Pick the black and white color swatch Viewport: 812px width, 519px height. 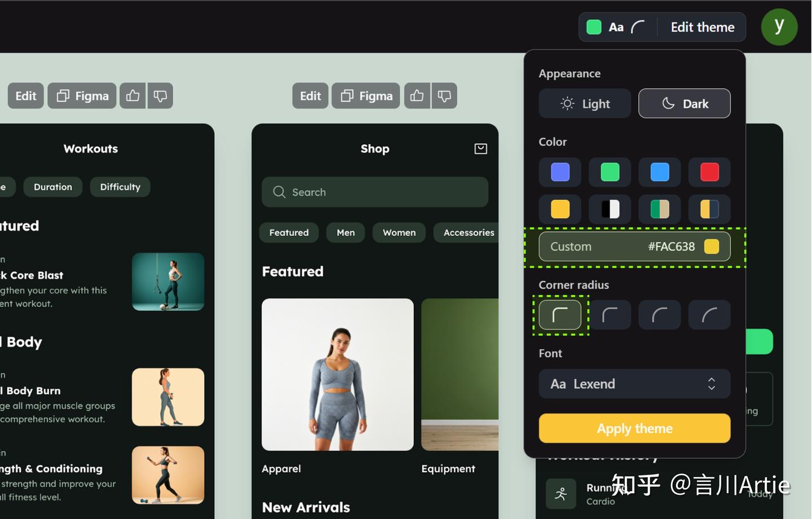tap(610, 209)
